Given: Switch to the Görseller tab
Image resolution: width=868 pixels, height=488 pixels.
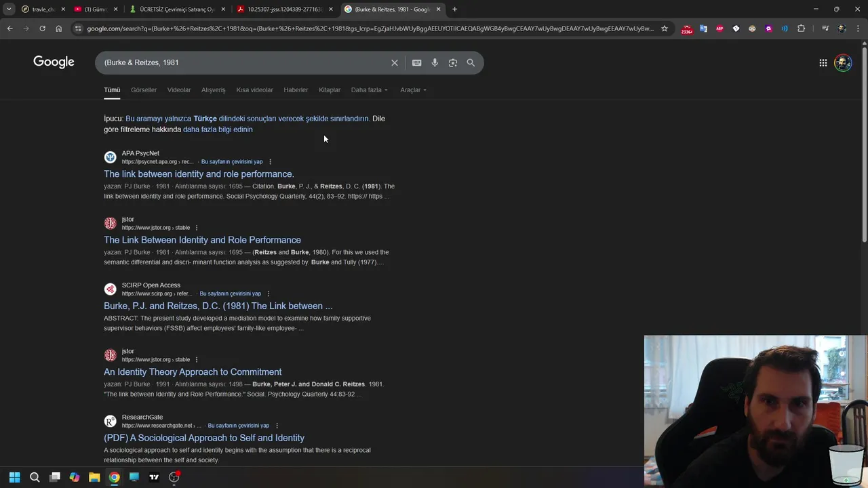Looking at the screenshot, I should click(144, 89).
